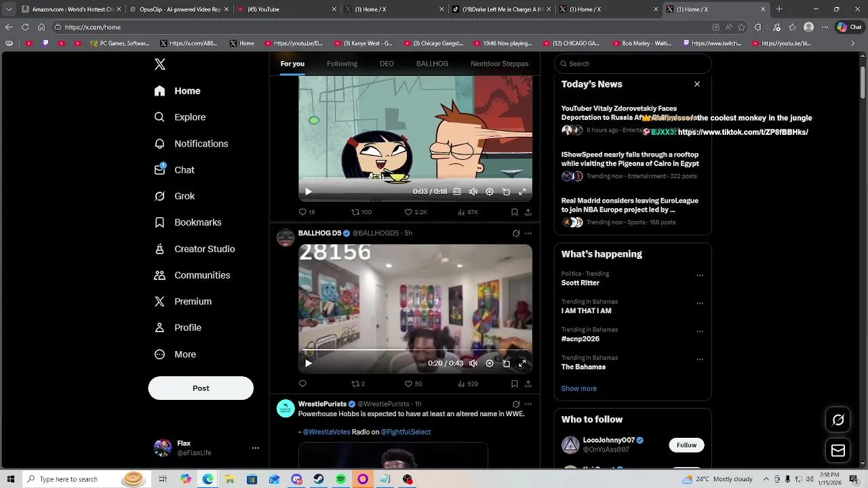Seek the cartoon video progress bar

[415, 180]
